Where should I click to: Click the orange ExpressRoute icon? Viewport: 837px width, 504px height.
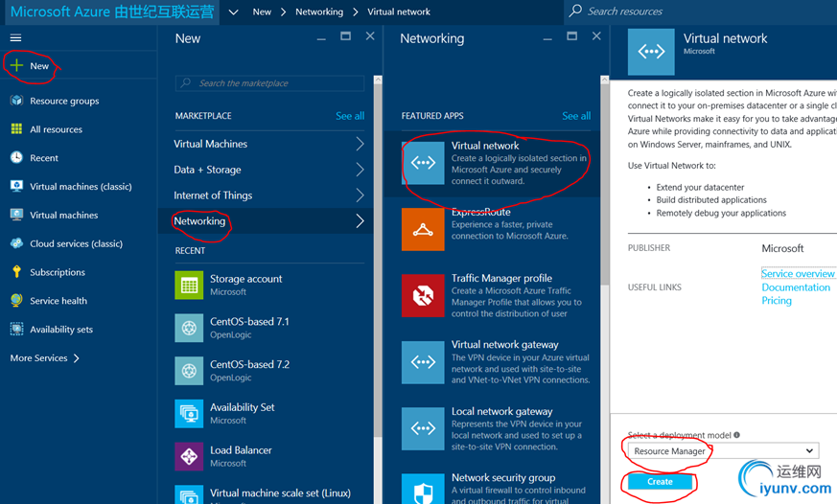click(423, 229)
